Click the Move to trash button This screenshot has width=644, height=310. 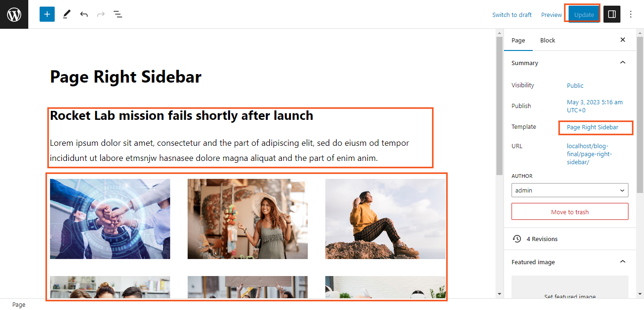point(570,211)
